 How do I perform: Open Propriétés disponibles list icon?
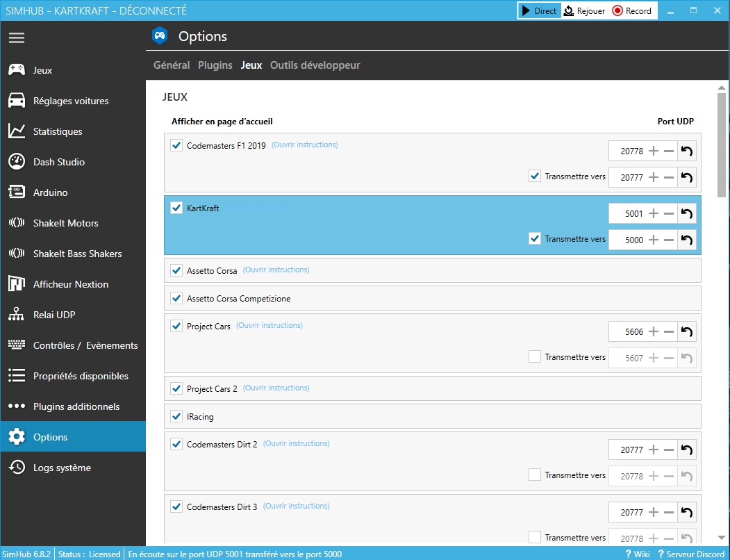click(x=17, y=375)
